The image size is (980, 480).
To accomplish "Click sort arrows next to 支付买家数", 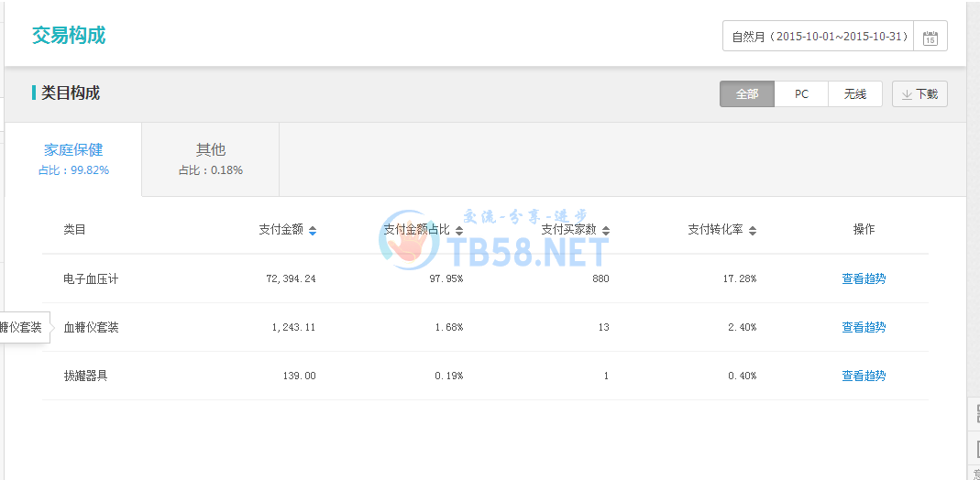I will (x=606, y=231).
